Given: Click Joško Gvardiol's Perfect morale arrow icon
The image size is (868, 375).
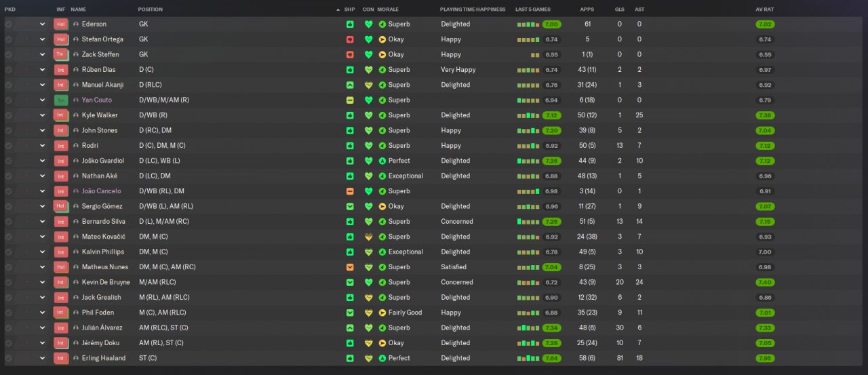Looking at the screenshot, I should 382,161.
